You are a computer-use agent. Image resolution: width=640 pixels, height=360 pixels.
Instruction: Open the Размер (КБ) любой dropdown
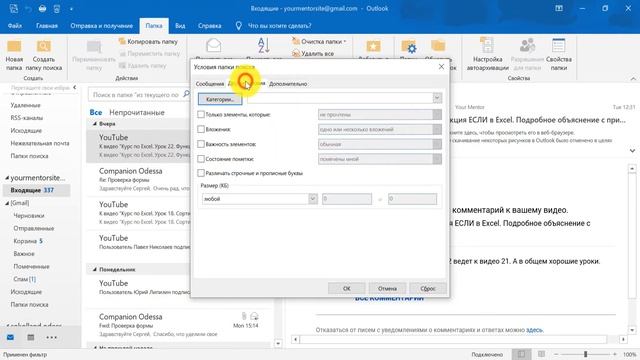coord(313,199)
